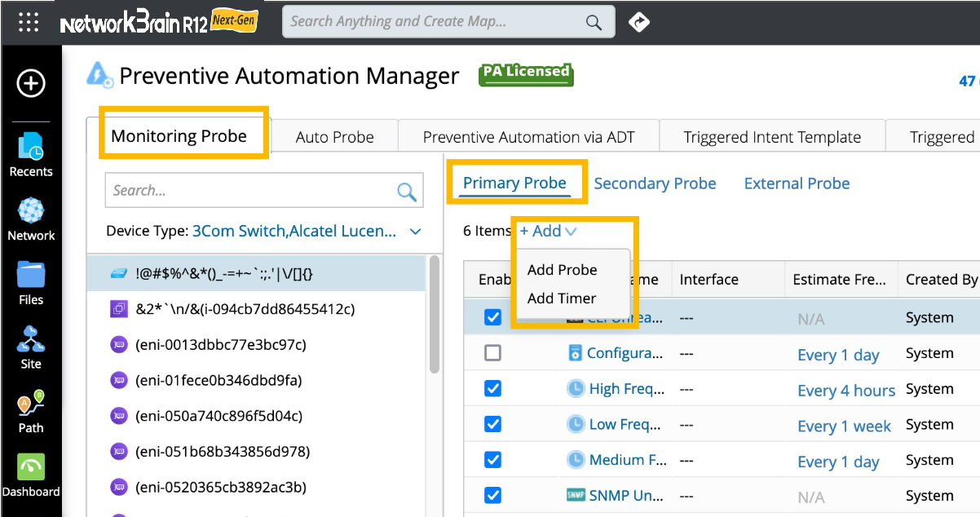Open Network in the sidebar
This screenshot has width=980, height=517.
[31, 219]
